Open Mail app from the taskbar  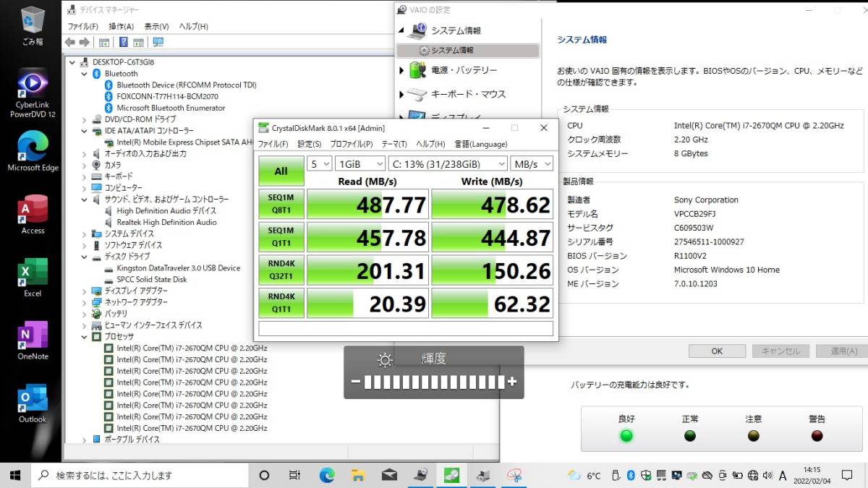coord(390,475)
